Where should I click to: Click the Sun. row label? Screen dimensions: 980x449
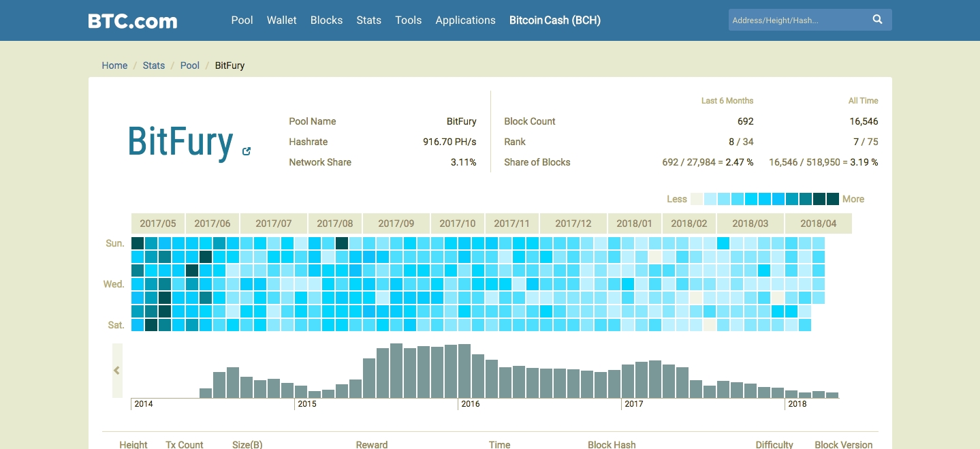[x=115, y=243]
